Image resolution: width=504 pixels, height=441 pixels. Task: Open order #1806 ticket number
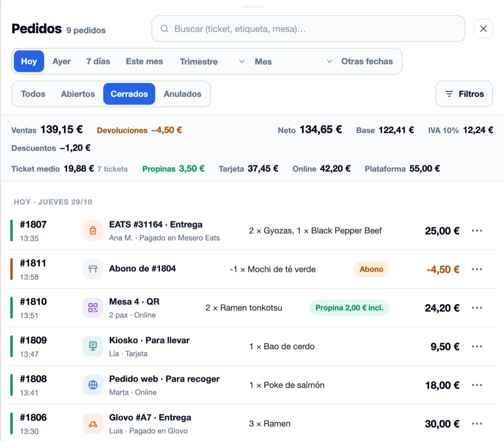click(33, 417)
